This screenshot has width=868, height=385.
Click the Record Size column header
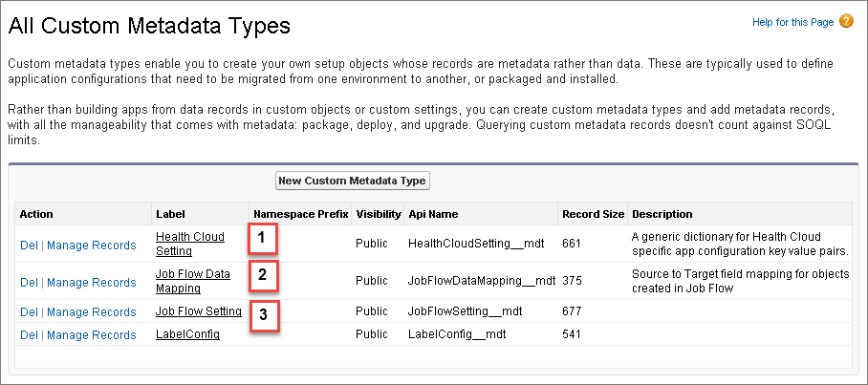(x=593, y=214)
